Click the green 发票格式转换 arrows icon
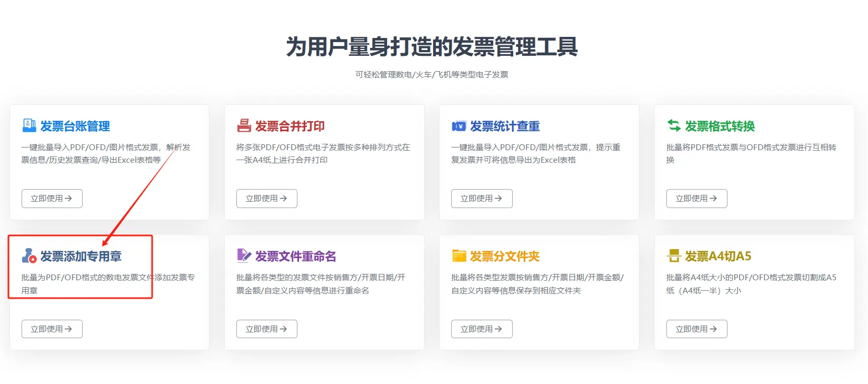Image resolution: width=868 pixels, height=384 pixels. click(674, 125)
